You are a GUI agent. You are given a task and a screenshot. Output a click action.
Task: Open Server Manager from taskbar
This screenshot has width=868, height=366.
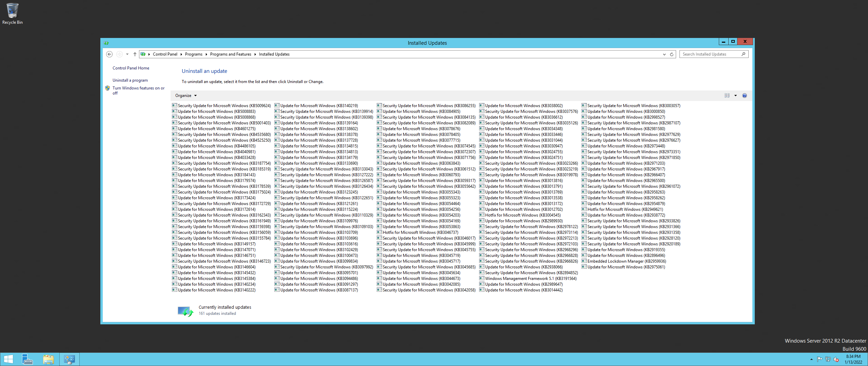tap(27, 359)
